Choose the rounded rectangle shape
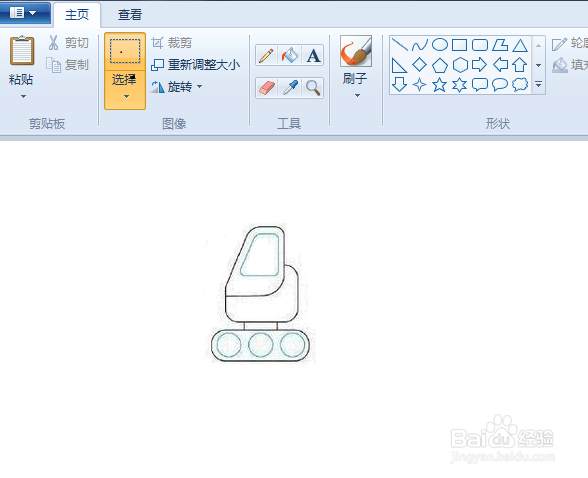 [x=480, y=45]
